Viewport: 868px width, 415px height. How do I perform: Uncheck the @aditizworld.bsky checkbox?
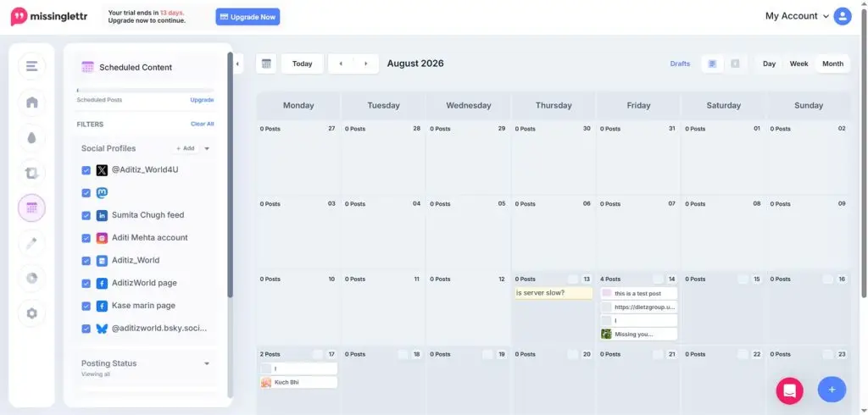[x=86, y=329]
